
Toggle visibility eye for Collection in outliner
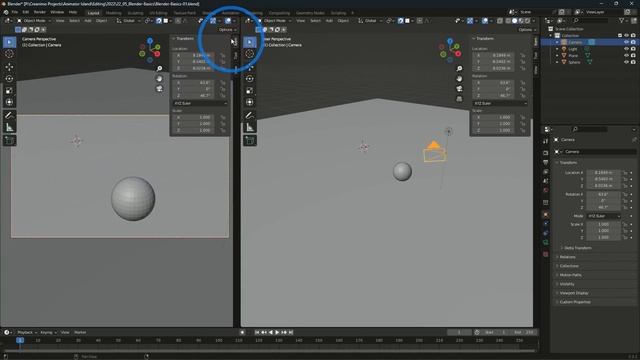click(626, 36)
